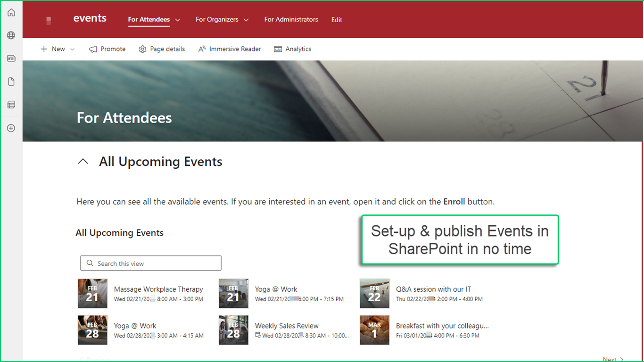Click the recurring icon on Weekly Sales Review
644x362 pixels.
click(x=257, y=335)
